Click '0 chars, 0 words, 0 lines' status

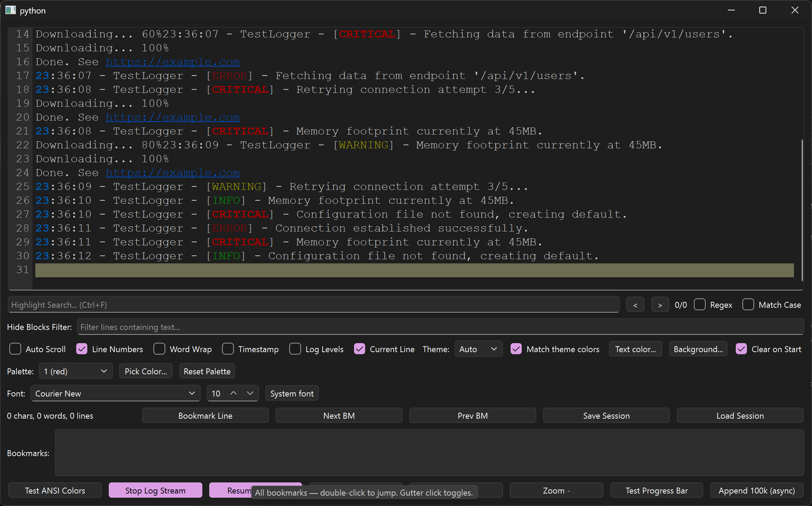pos(50,416)
